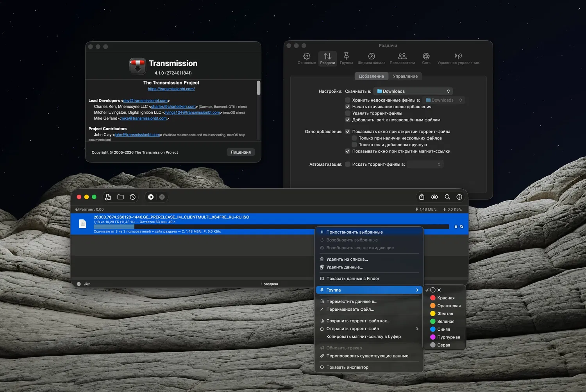Click the livings124@transmissionbt.com email link
Image resolution: width=586 pixels, height=392 pixels.
click(192, 113)
